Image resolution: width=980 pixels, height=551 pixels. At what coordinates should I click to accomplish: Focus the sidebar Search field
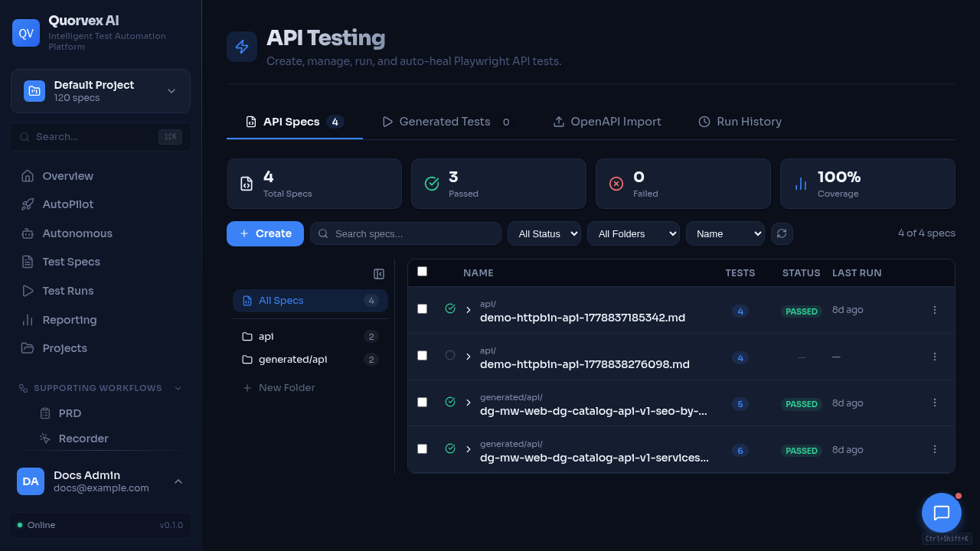100,137
